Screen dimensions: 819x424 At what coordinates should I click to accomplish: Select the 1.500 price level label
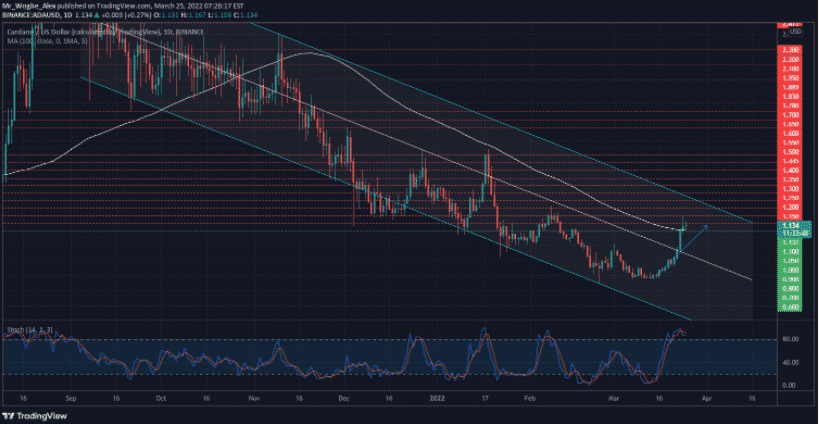(790, 151)
